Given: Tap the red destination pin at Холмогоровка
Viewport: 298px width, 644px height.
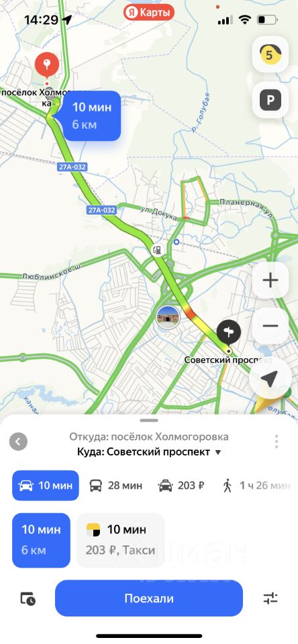Looking at the screenshot, I should click(x=46, y=66).
